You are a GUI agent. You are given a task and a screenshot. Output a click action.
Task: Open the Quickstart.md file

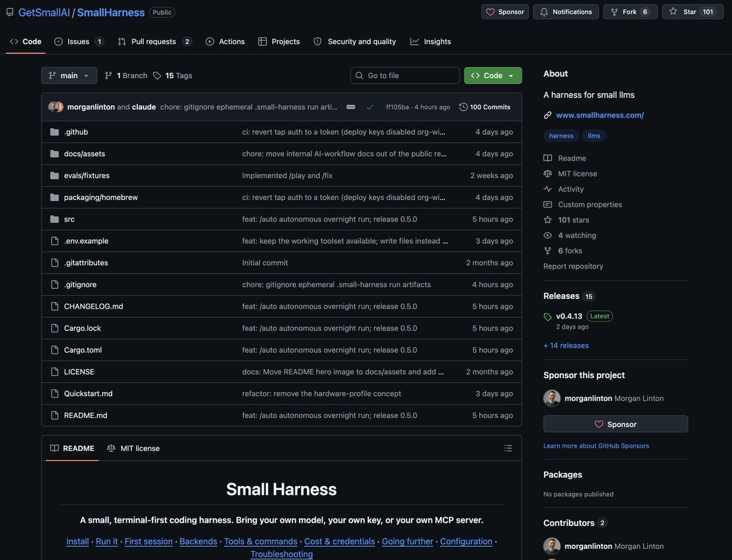(88, 393)
